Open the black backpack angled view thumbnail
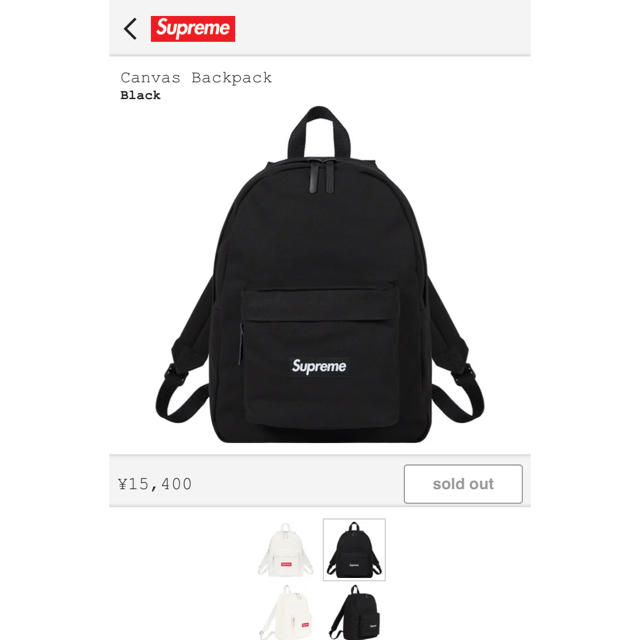Image resolution: width=640 pixels, height=640 pixels. tap(354, 611)
